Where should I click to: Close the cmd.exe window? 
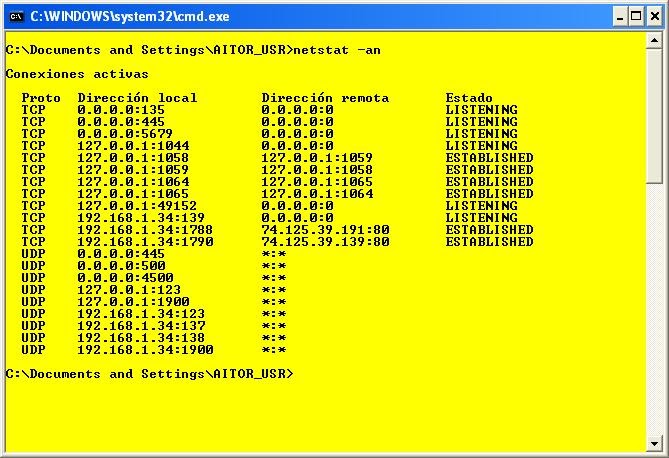pos(654,17)
